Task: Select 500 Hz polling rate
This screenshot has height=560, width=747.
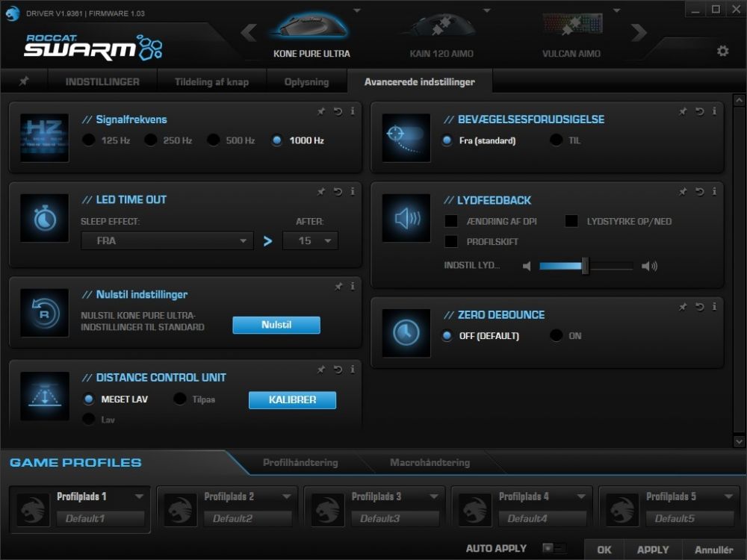Action: point(214,140)
